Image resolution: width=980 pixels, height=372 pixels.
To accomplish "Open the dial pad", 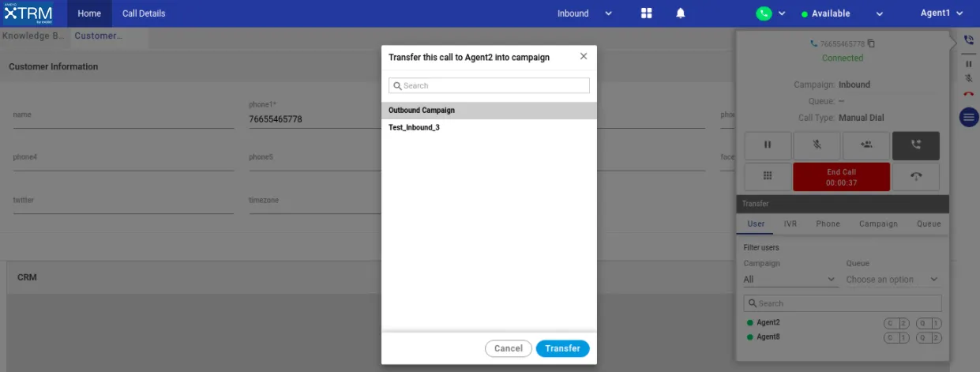I will tap(768, 176).
